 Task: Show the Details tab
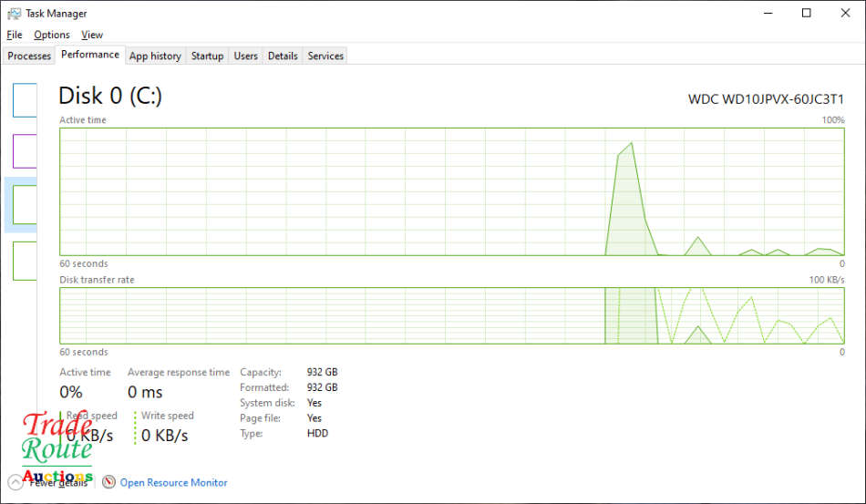click(x=283, y=56)
